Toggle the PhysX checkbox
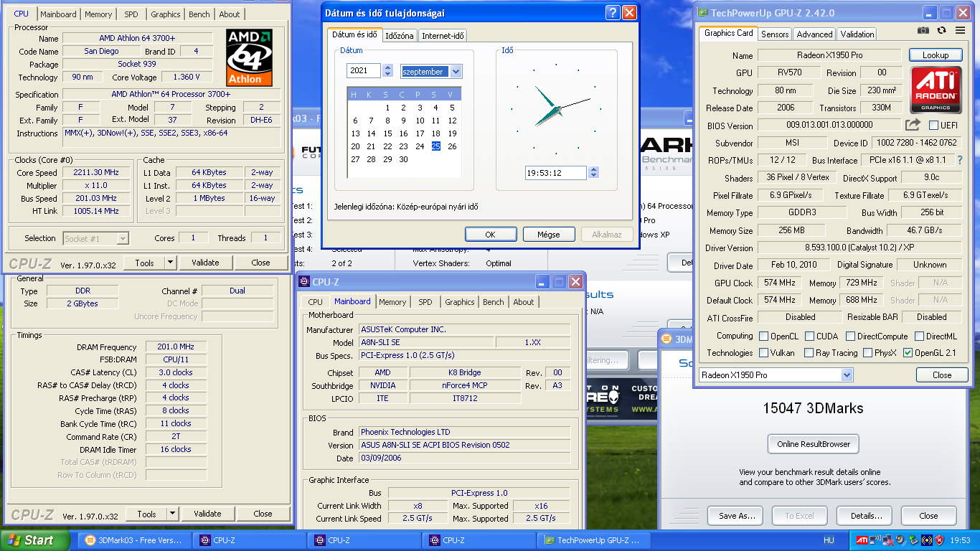Screen dimensions: 980x551 [867, 352]
